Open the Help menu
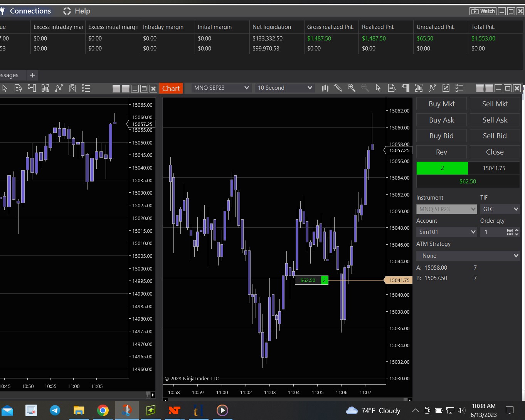This screenshot has width=525, height=420. click(77, 11)
